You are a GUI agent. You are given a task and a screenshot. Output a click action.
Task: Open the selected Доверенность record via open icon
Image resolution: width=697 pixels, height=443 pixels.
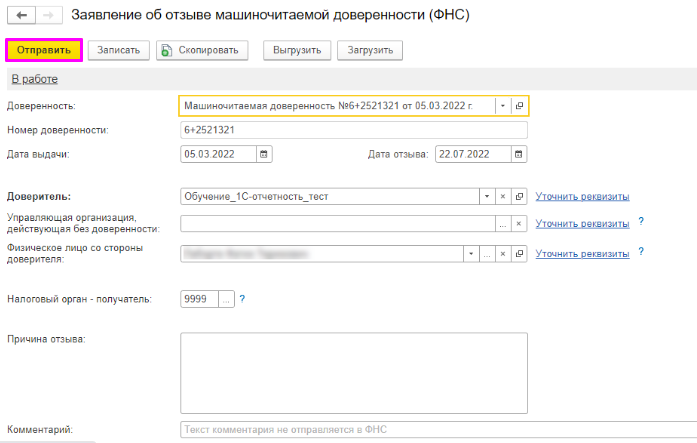click(x=519, y=105)
